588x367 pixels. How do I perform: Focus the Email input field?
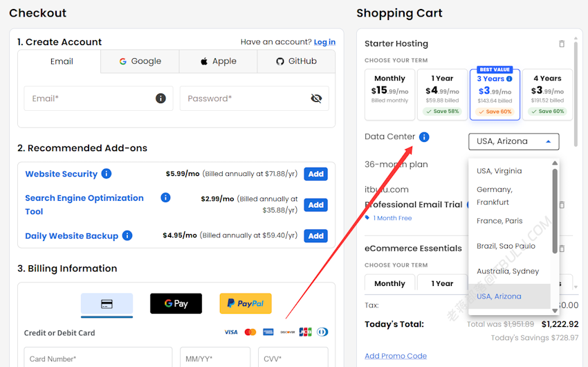coord(99,98)
